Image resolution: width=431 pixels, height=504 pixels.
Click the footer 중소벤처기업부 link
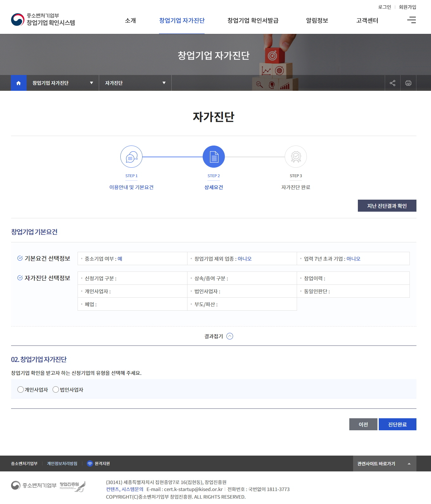coord(24,464)
